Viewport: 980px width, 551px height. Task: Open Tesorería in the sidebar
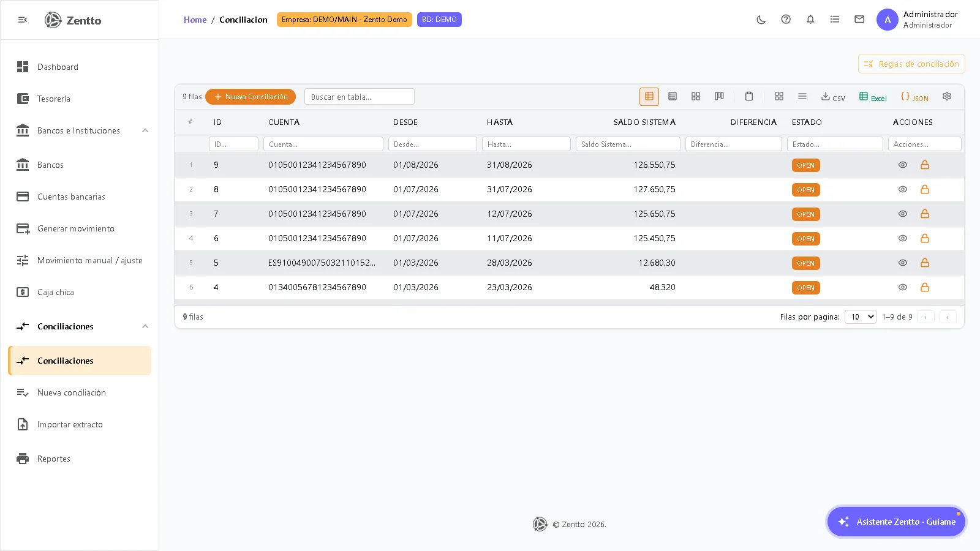click(x=80, y=99)
